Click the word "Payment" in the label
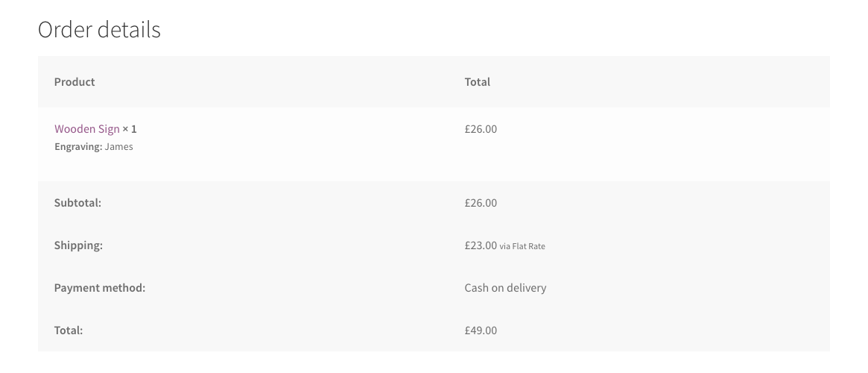Screen dimensions: 868x373 click(77, 288)
